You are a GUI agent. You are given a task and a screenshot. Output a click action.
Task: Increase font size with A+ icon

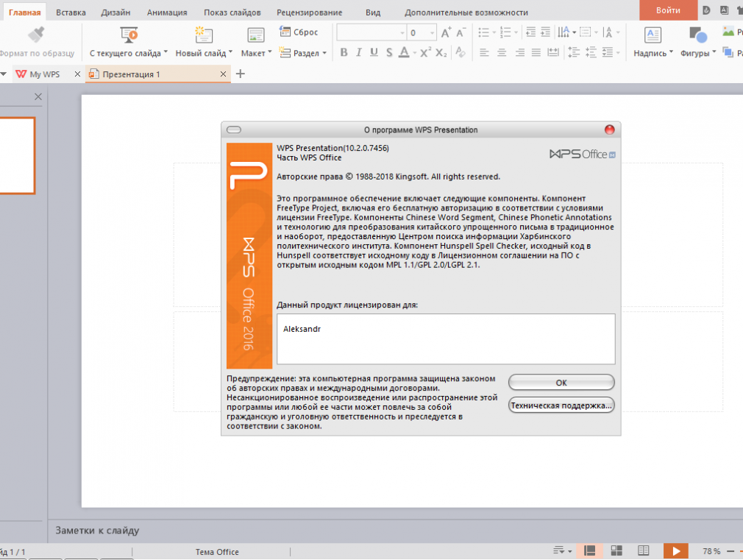click(446, 32)
